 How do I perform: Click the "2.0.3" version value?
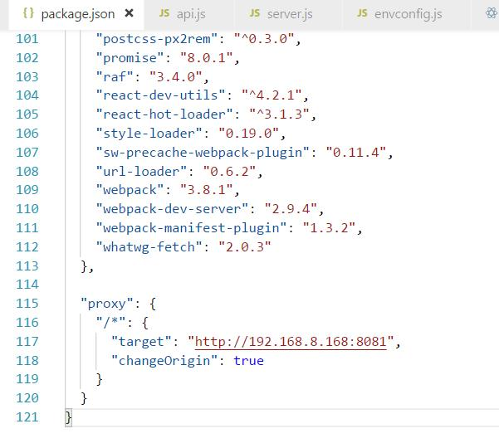(x=245, y=247)
